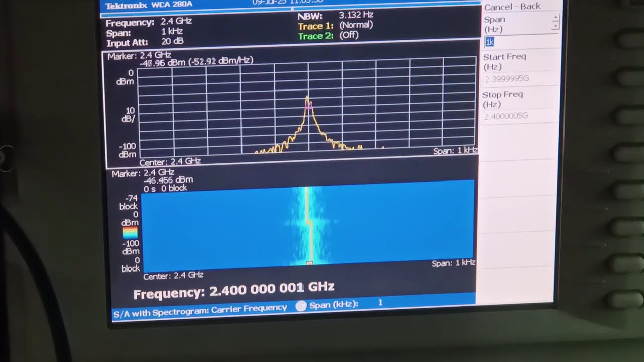Click the -52.92 dBm/Hz marker reading
The width and height of the screenshot is (644, 362).
tap(220, 61)
